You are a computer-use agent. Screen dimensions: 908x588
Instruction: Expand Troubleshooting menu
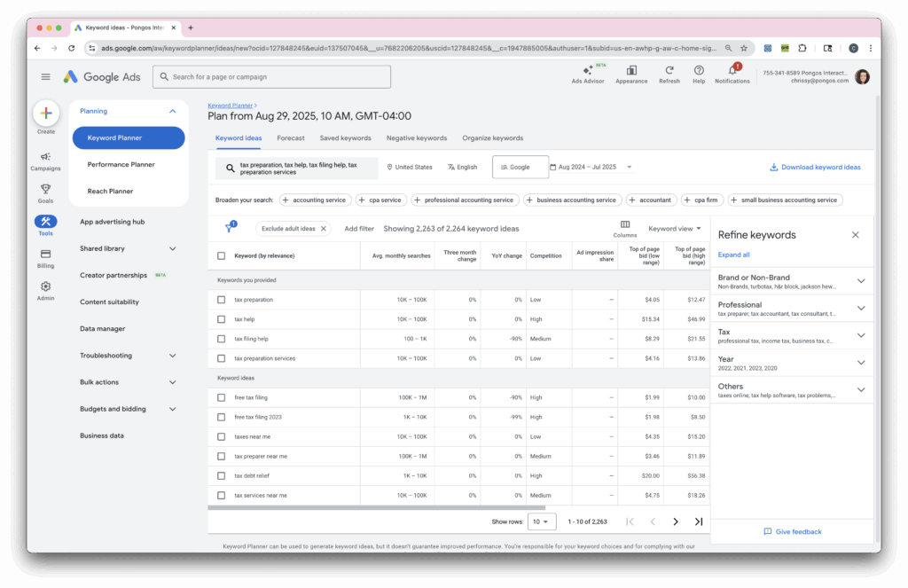tap(173, 356)
